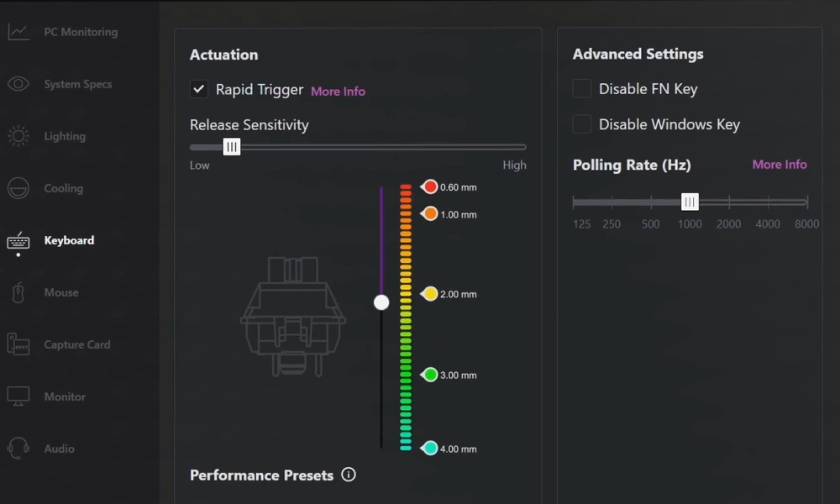
Task: Click the Keyboard icon in sidebar
Action: tap(18, 242)
